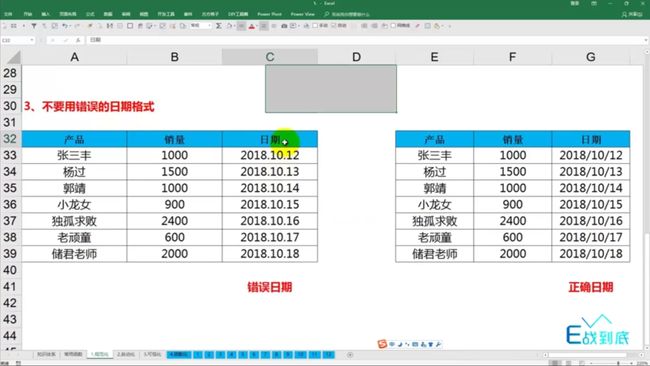Screen dimensions: 650x366
Task: Click the select-all corner triangle
Action: pyautogui.click(x=13, y=57)
